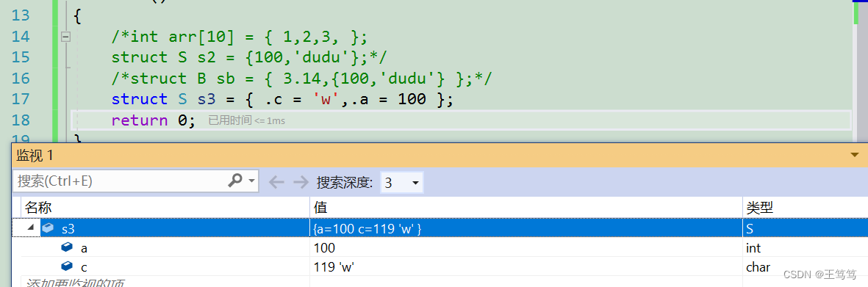The width and height of the screenshot is (868, 287).
Task: Collapse the comment block at line 14
Action: click(x=66, y=37)
